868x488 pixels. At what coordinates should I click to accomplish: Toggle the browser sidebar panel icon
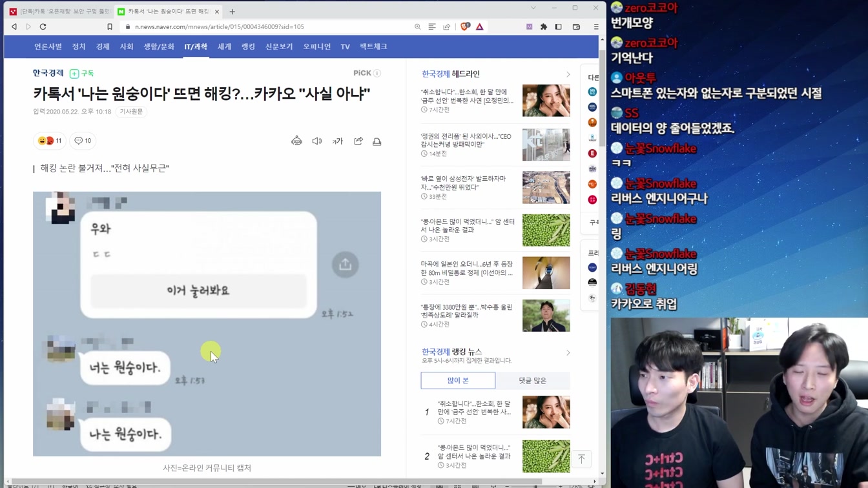[x=559, y=26]
